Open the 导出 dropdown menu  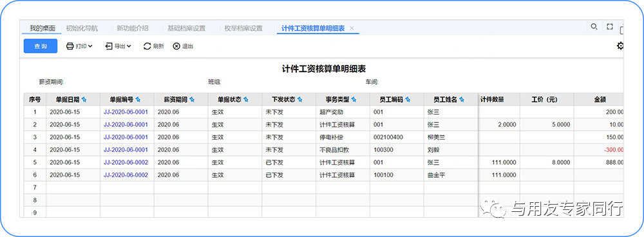click(118, 46)
